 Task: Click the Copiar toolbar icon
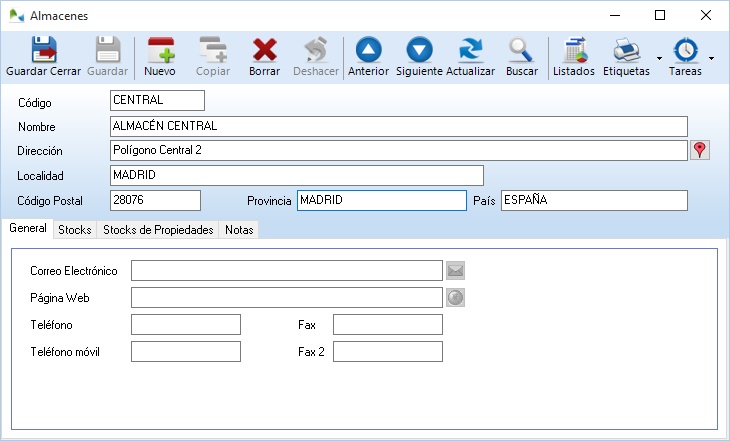pos(213,50)
